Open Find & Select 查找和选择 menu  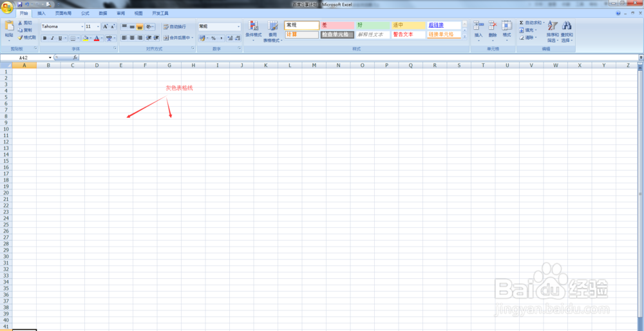pos(567,32)
